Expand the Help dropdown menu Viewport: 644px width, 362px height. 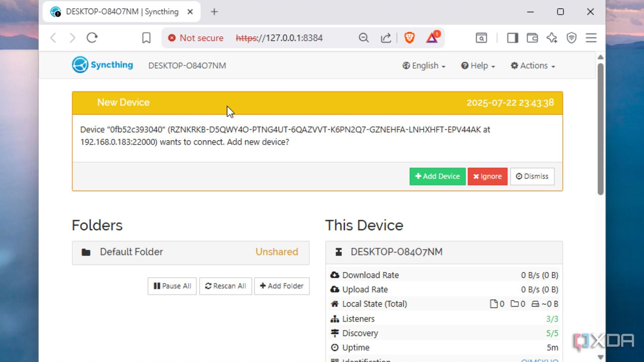point(478,66)
